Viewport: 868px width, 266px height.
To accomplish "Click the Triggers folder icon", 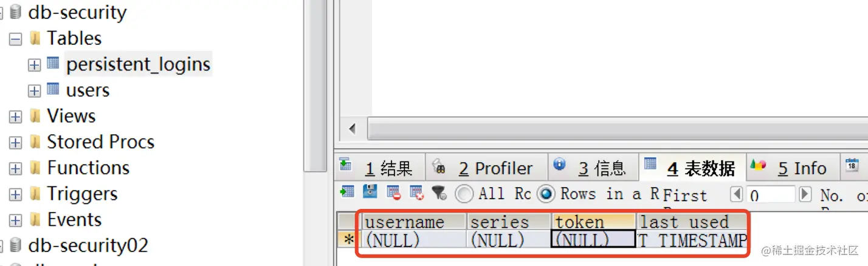I will (36, 194).
